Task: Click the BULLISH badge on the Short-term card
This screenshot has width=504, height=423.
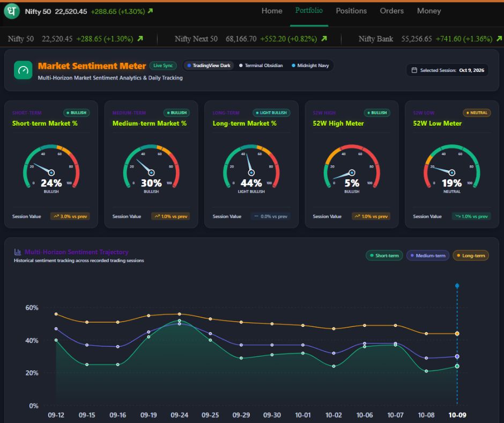Action: [77, 113]
